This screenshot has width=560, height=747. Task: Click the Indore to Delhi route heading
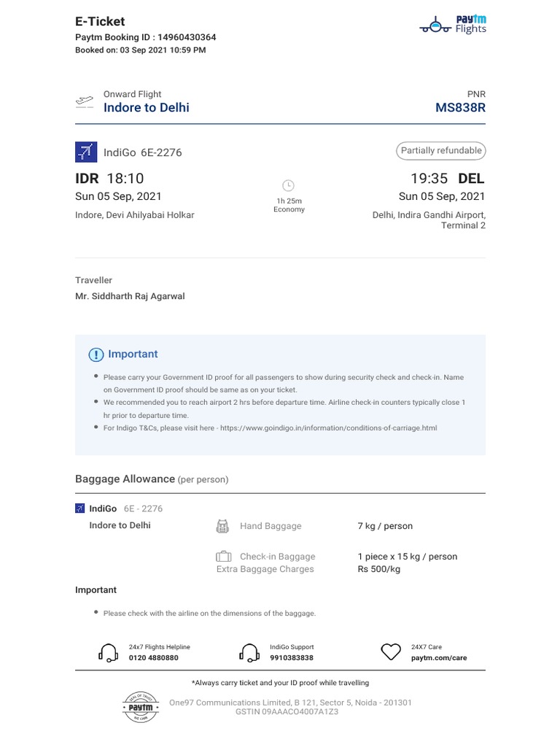(147, 108)
